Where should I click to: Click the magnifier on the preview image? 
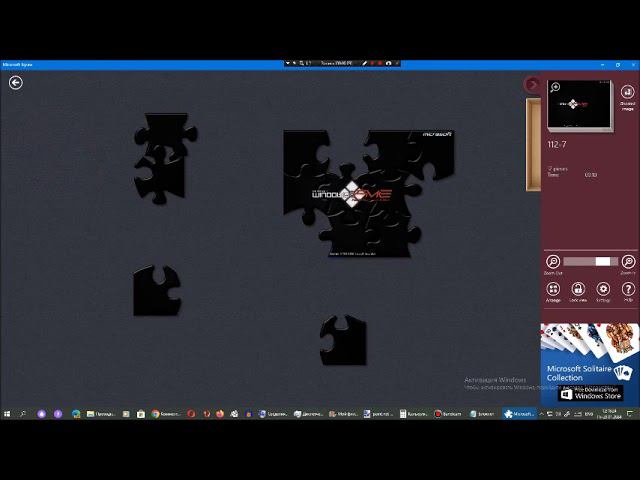point(555,87)
